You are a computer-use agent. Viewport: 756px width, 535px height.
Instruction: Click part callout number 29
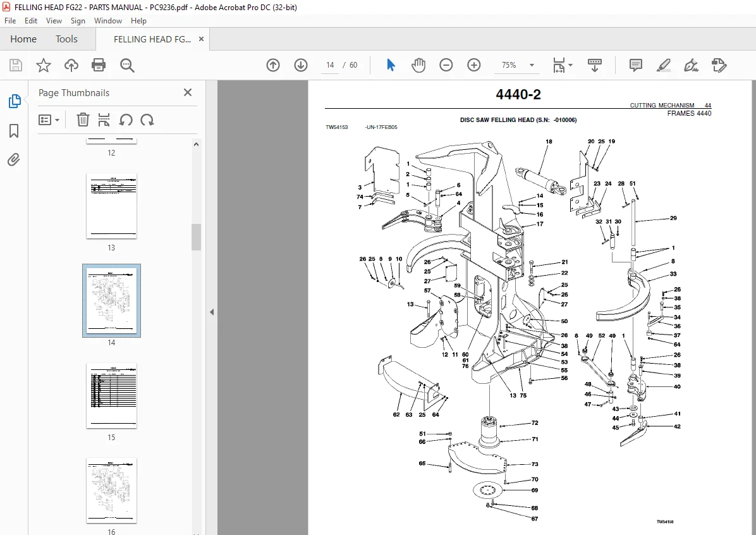click(x=673, y=218)
